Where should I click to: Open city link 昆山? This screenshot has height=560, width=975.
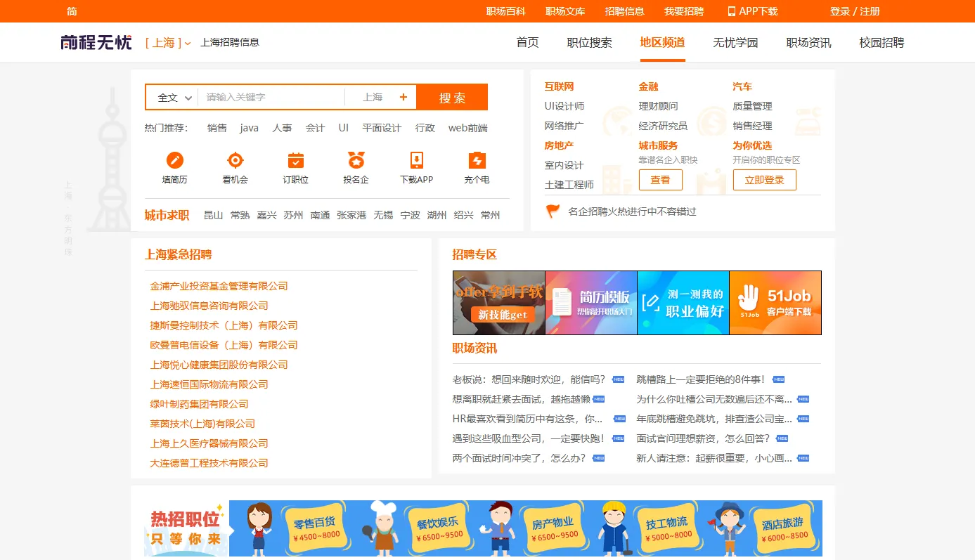pos(213,215)
